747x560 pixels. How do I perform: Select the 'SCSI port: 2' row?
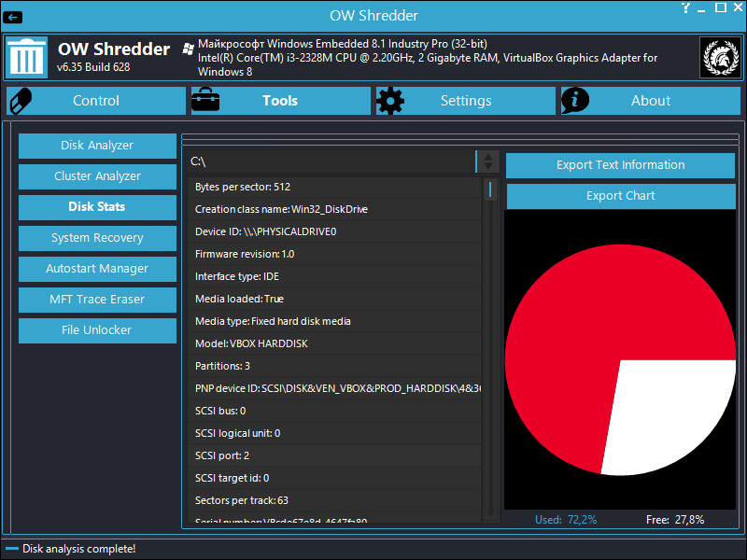coord(334,455)
